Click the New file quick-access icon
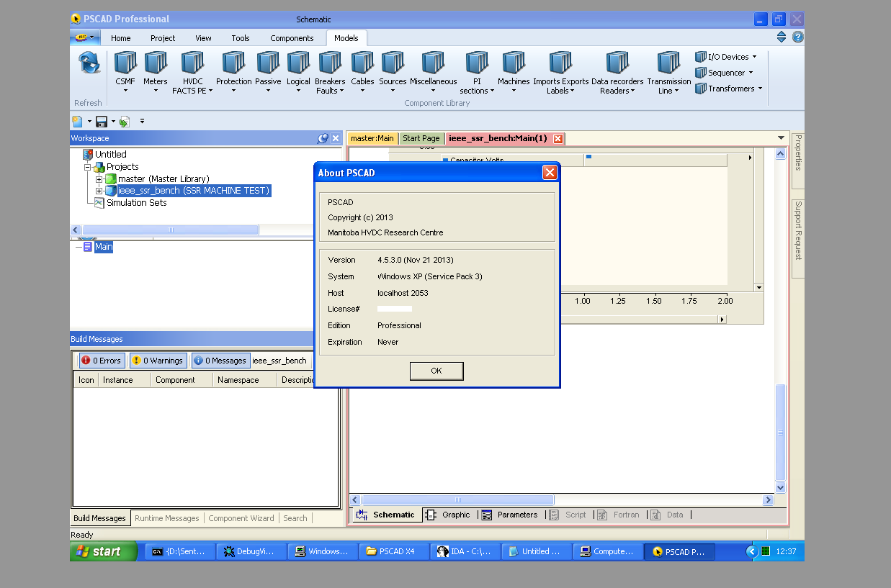Viewport: 891px width, 588px height. 77,122
